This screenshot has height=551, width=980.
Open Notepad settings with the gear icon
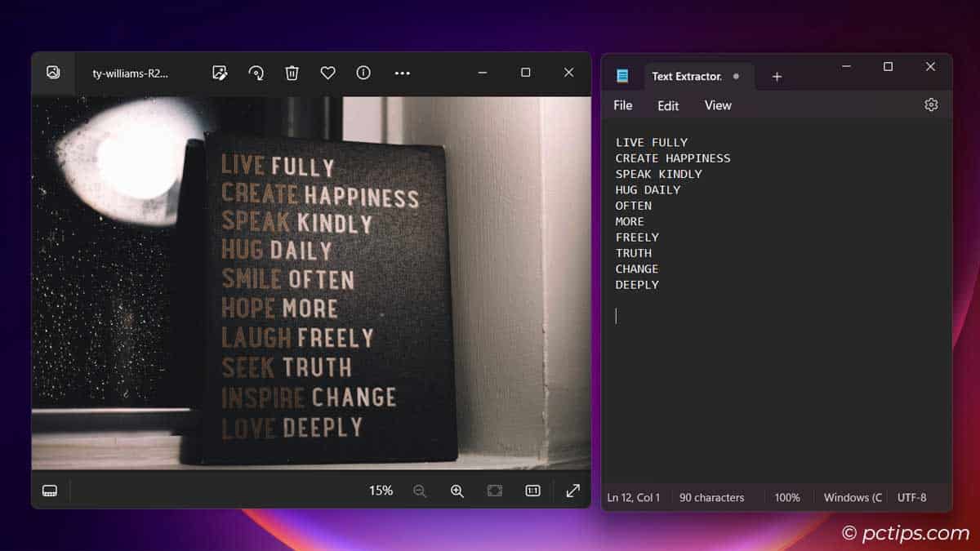(931, 104)
